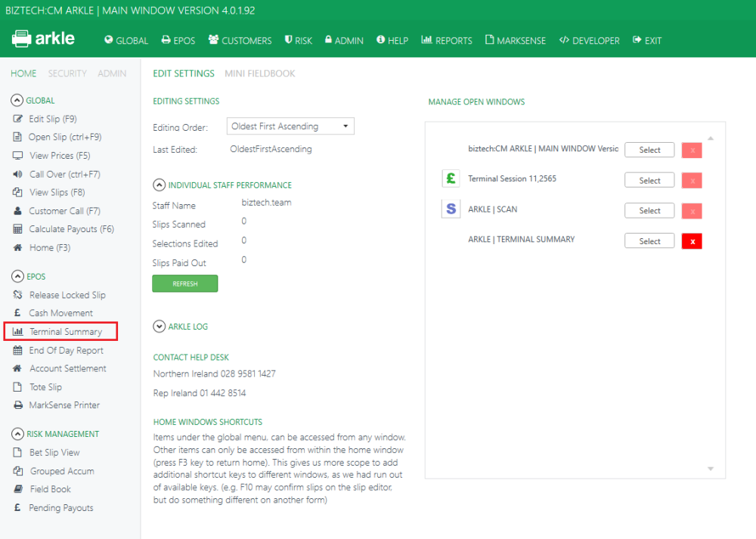
Task: Close the ARKLE SCAN window with red X
Action: pyautogui.click(x=691, y=210)
